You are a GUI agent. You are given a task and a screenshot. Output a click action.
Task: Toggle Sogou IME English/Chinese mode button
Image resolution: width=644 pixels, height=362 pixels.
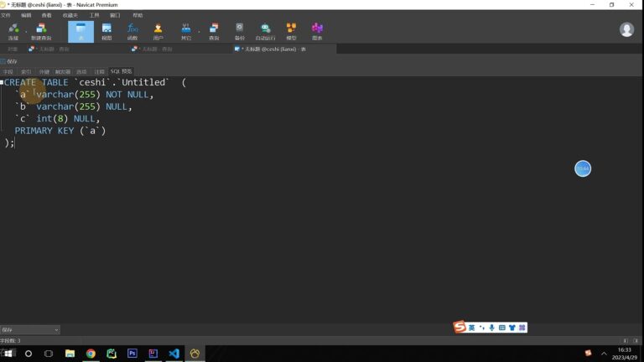[471, 328]
